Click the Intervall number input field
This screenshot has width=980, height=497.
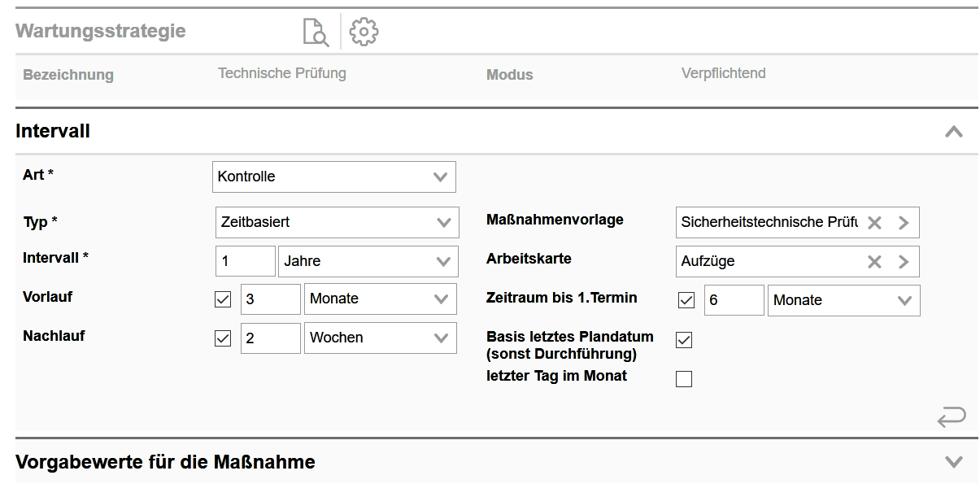[245, 262]
